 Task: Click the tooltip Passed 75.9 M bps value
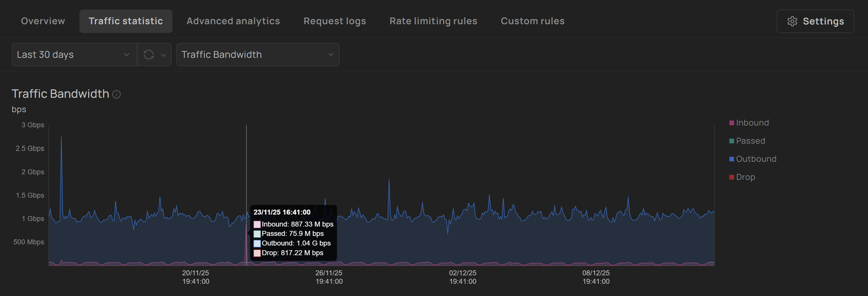[x=293, y=233]
